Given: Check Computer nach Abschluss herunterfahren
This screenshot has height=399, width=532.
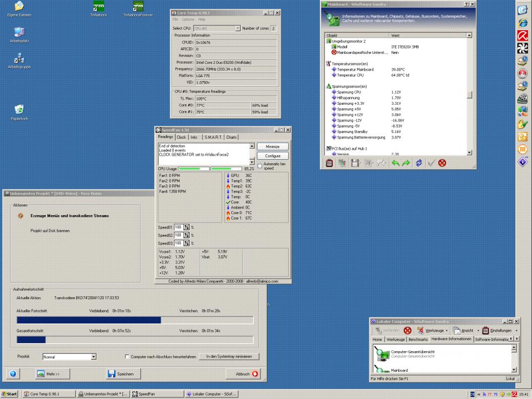Looking at the screenshot, I should [x=127, y=357].
